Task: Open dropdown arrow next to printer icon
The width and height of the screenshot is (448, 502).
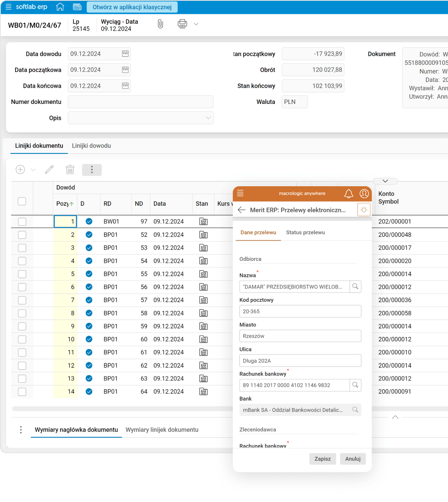Action: (196, 24)
